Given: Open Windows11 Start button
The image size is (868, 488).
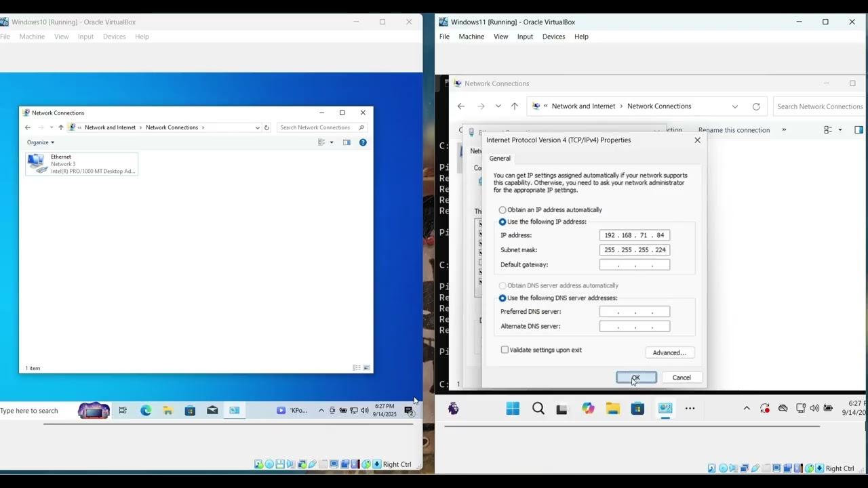Looking at the screenshot, I should 513,409.
